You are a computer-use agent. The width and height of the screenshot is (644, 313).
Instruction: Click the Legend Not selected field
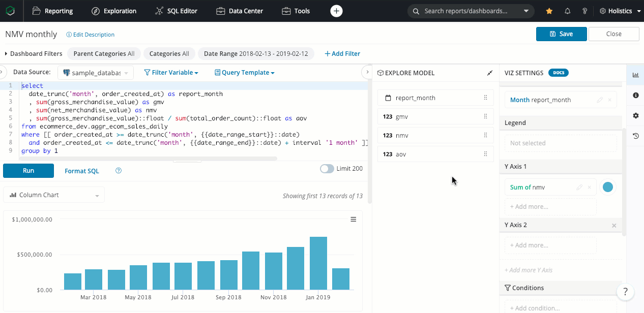coord(561,143)
